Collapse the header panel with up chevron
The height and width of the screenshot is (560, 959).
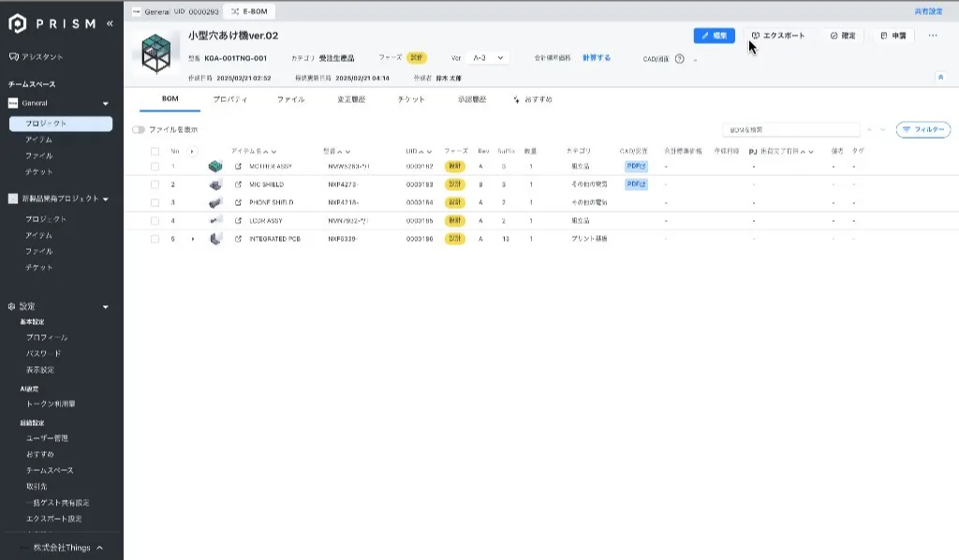click(940, 78)
